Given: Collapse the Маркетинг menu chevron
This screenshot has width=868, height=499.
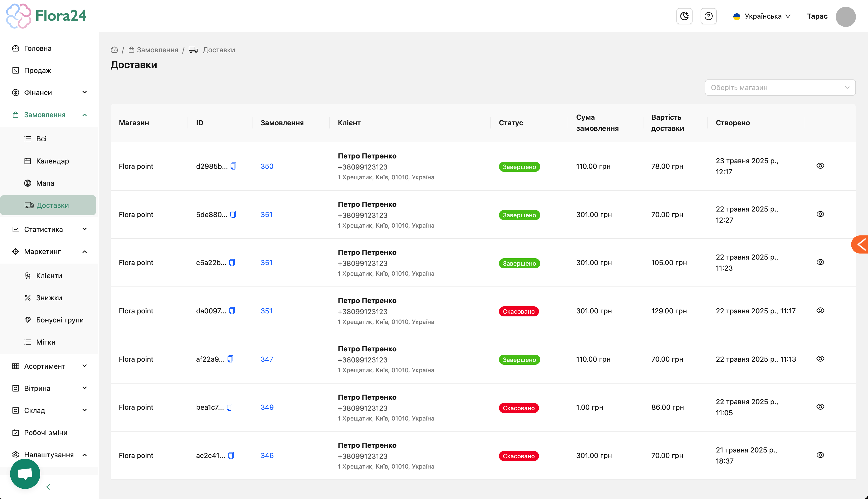Looking at the screenshot, I should pyautogui.click(x=85, y=252).
